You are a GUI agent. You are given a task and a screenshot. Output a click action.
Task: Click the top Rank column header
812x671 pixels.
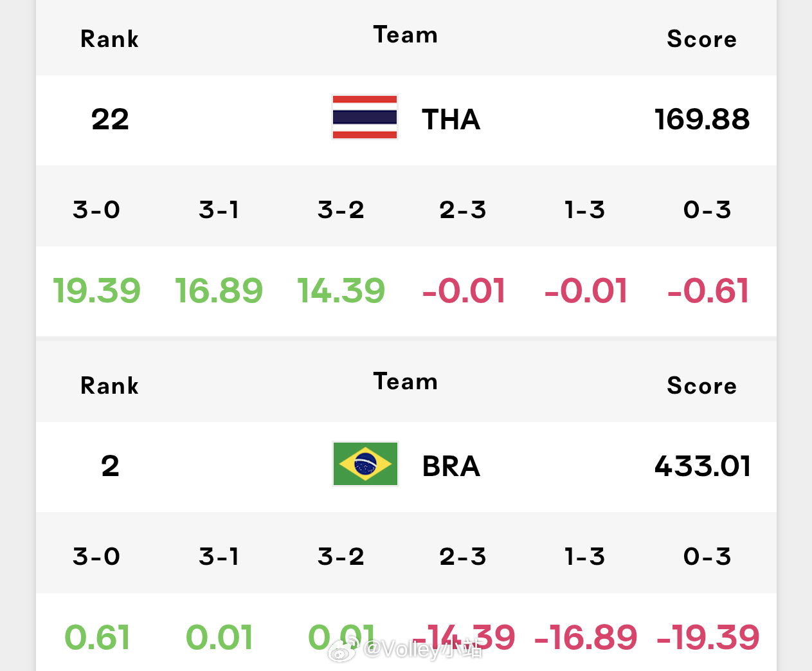(109, 39)
